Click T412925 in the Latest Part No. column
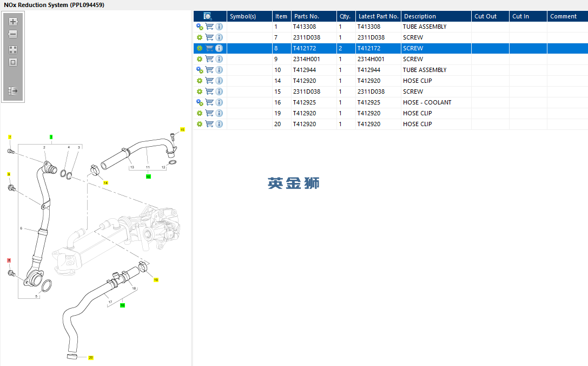 coord(369,102)
